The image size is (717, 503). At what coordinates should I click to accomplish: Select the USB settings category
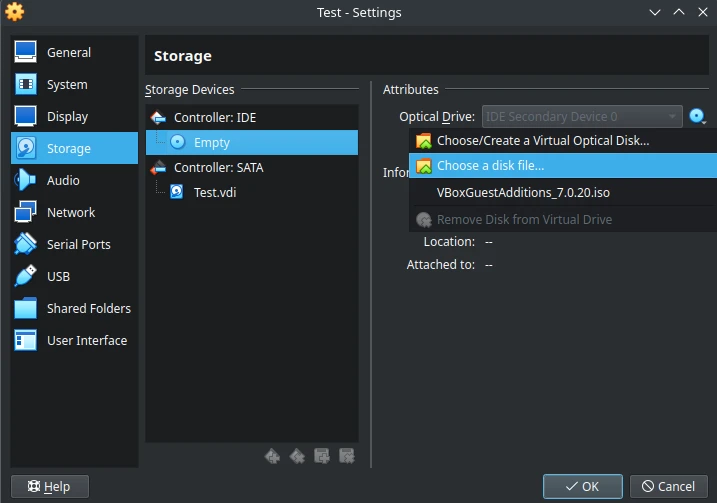pos(74,276)
